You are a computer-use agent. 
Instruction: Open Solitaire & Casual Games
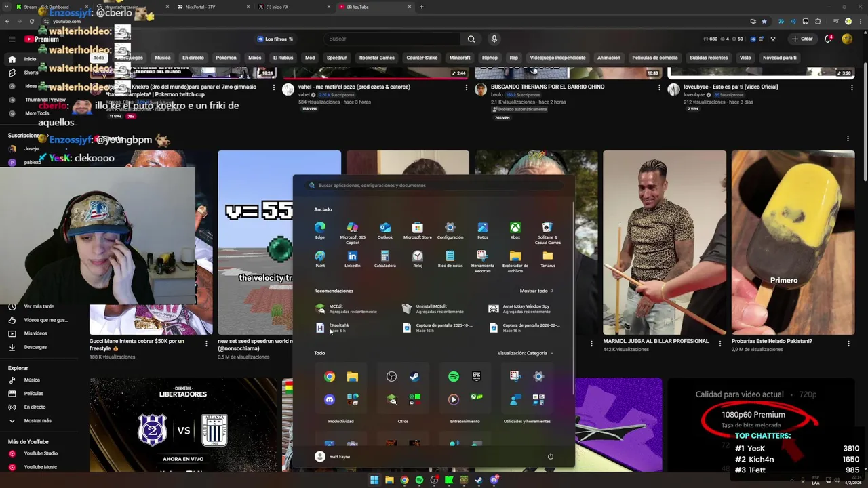548,232
